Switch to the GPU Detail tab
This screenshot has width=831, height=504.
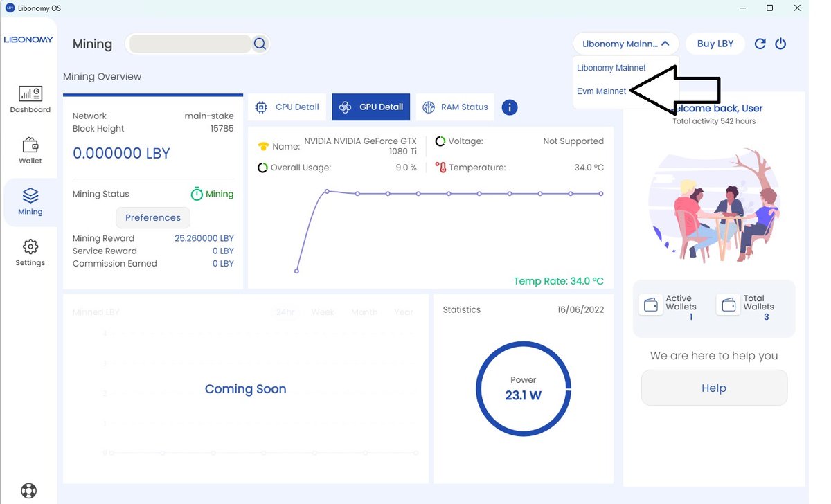tap(371, 107)
